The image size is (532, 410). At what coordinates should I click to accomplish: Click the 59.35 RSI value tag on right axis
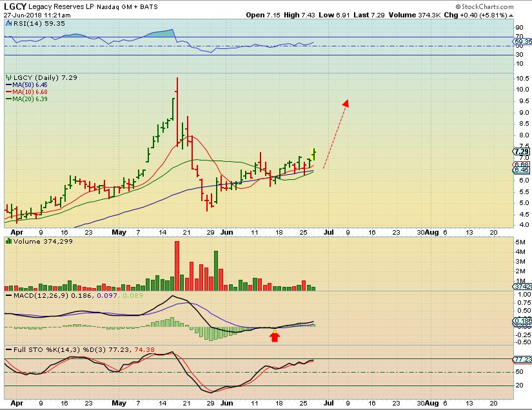click(x=523, y=42)
